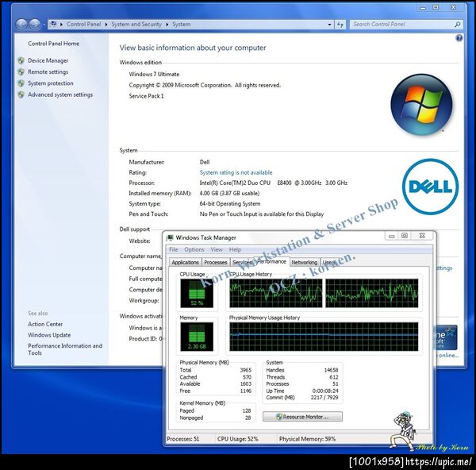Click the Windows logo orb image
The height and width of the screenshot is (470, 476).
[421, 104]
